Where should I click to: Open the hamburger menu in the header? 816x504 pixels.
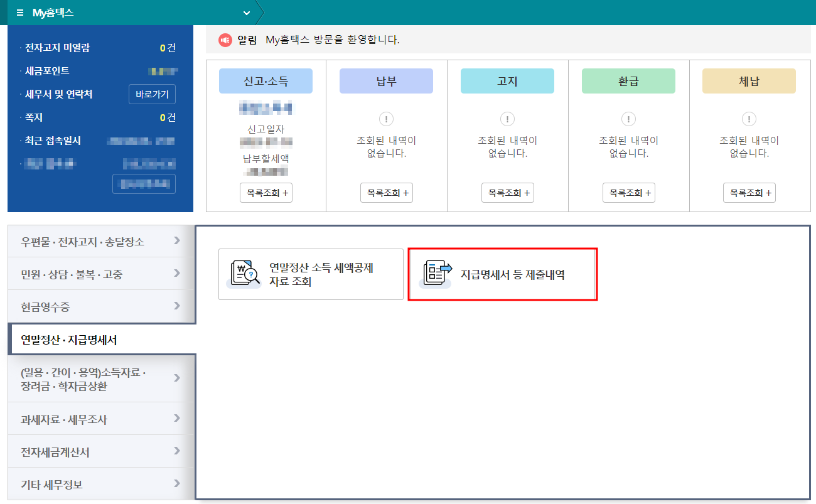21,12
